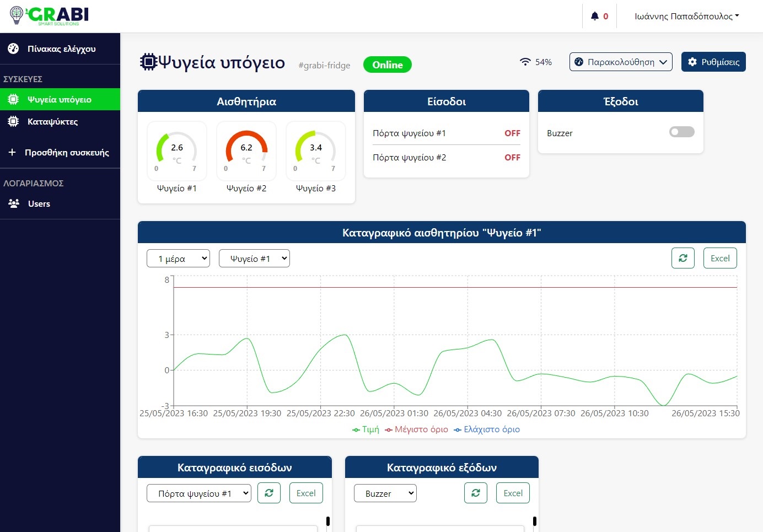This screenshot has width=763, height=532.
Task: Open the Παρακολούθηση mode dropdown
Action: 621,62
